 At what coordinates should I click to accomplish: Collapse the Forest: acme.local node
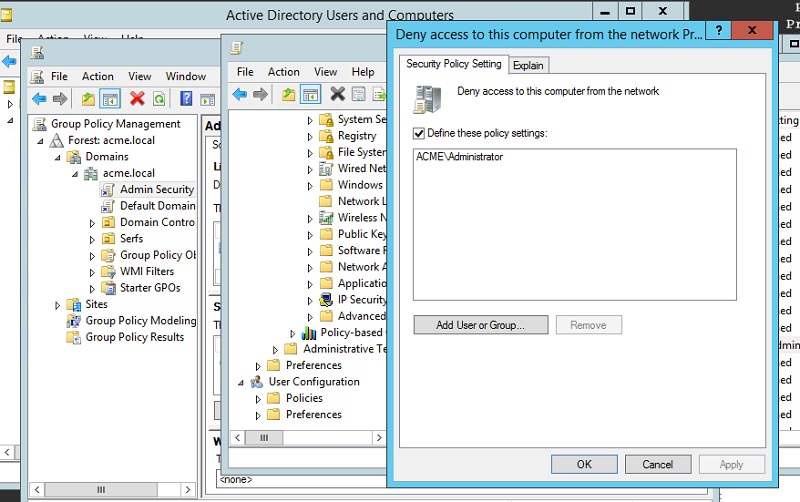40,141
